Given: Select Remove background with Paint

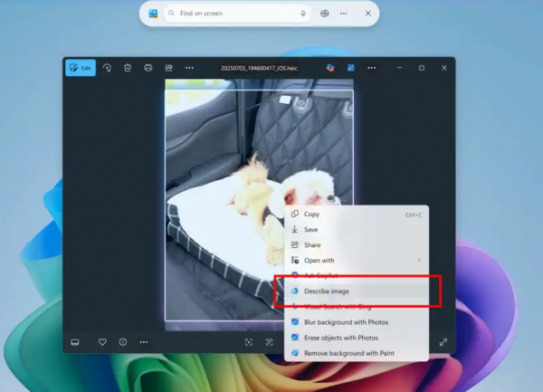Looking at the screenshot, I should pyautogui.click(x=357, y=353).
